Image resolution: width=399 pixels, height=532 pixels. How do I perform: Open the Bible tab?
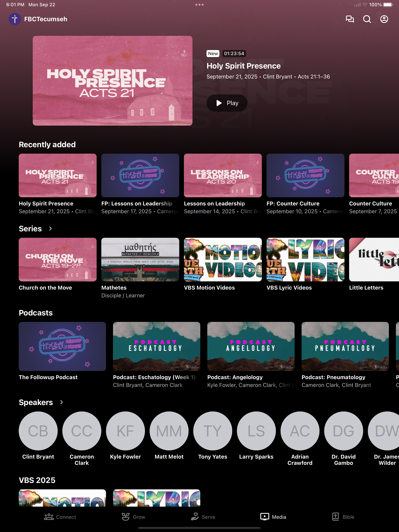tap(343, 517)
